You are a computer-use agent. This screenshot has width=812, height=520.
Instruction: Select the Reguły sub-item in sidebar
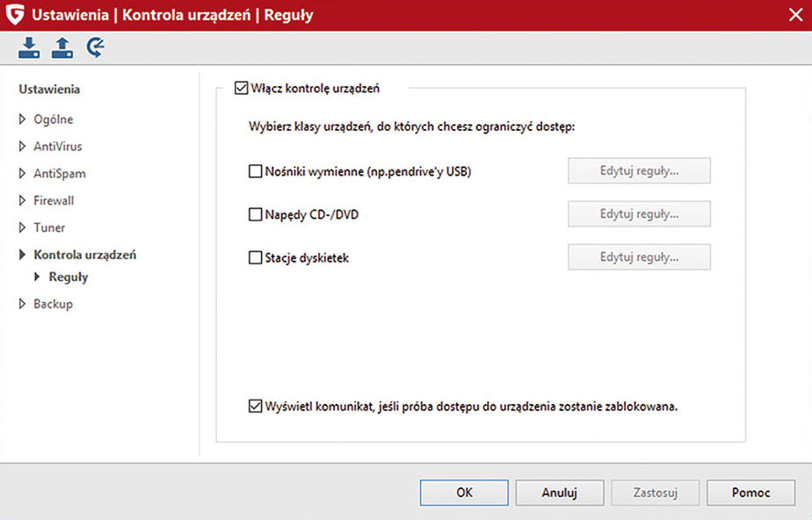point(69,277)
